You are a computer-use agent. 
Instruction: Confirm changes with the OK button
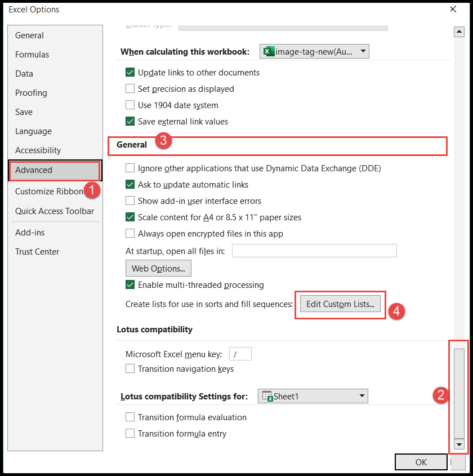click(x=421, y=461)
